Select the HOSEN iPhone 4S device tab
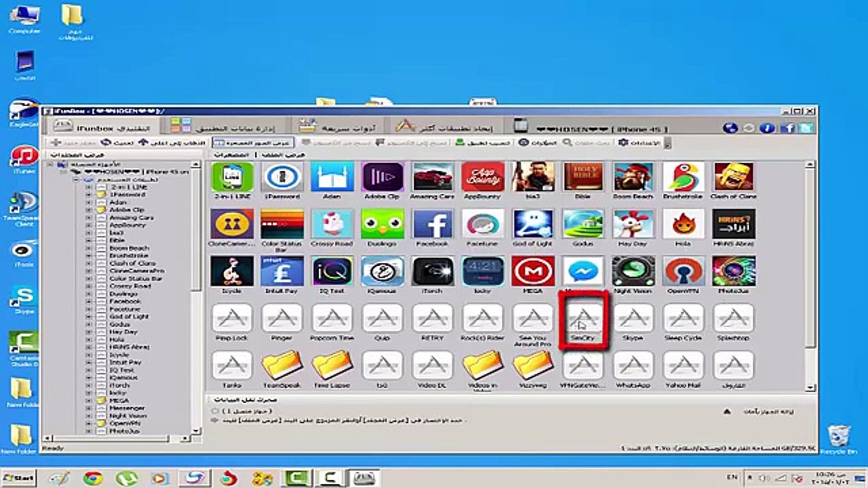Viewport: 868px width, 488px height. pyautogui.click(x=592, y=127)
